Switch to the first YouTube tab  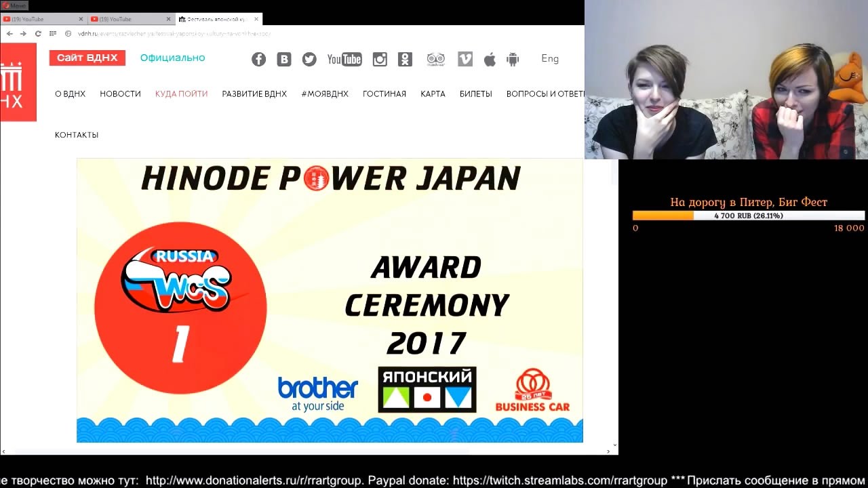pyautogui.click(x=43, y=19)
